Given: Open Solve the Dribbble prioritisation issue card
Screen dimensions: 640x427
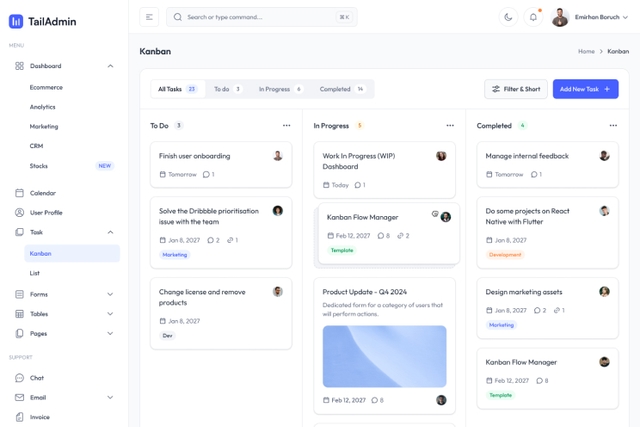Looking at the screenshot, I should [221, 233].
